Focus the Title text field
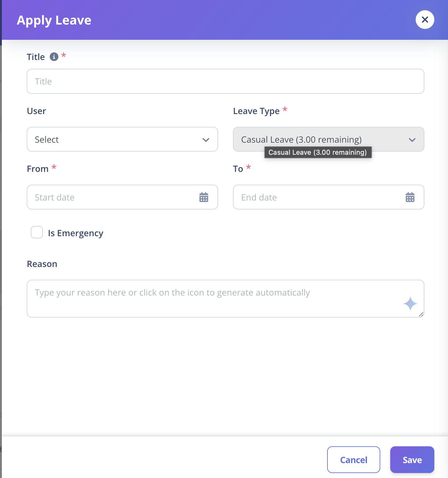This screenshot has height=478, width=448. pos(226,81)
